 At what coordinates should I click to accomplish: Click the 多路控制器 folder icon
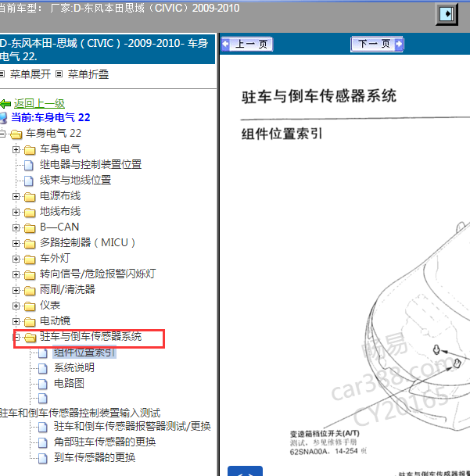pyautogui.click(x=30, y=243)
